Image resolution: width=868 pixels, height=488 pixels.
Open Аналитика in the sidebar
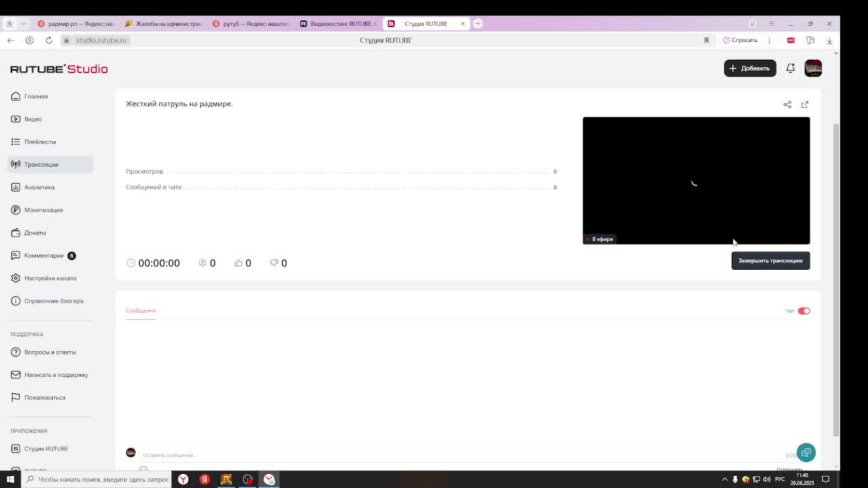point(39,187)
